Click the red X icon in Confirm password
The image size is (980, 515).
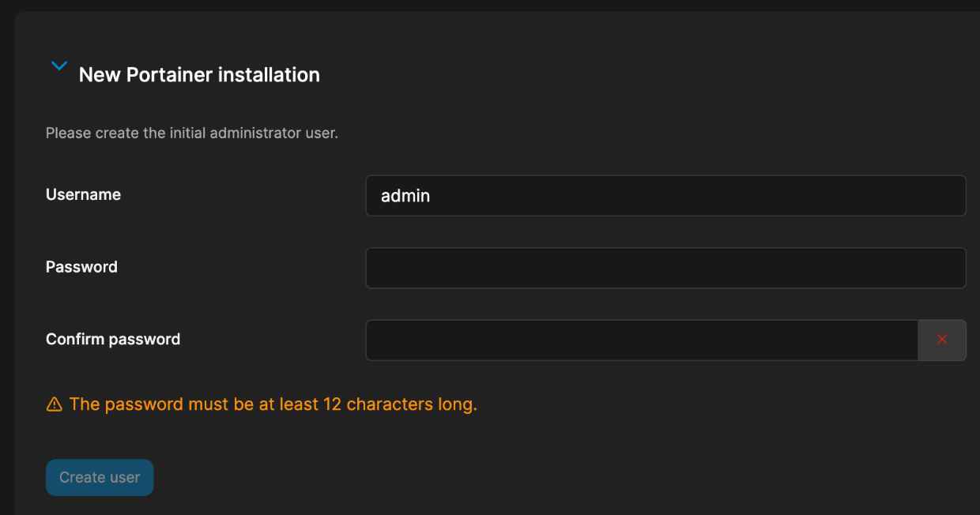point(942,340)
